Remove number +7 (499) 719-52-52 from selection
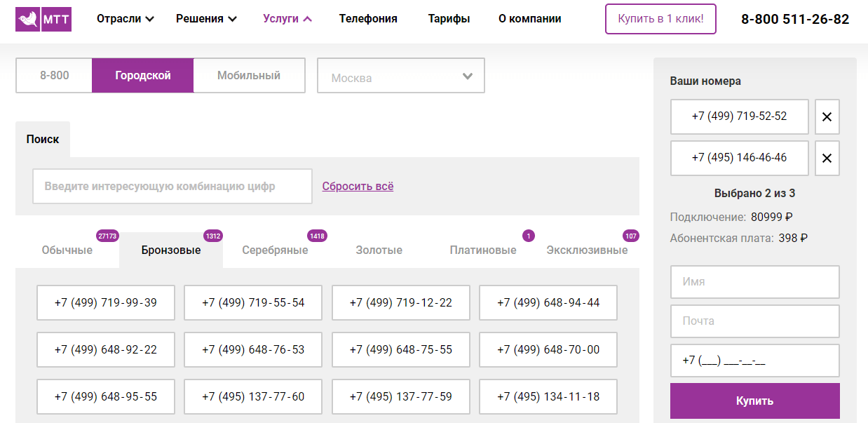Viewport: 868px width, 423px height. point(827,116)
